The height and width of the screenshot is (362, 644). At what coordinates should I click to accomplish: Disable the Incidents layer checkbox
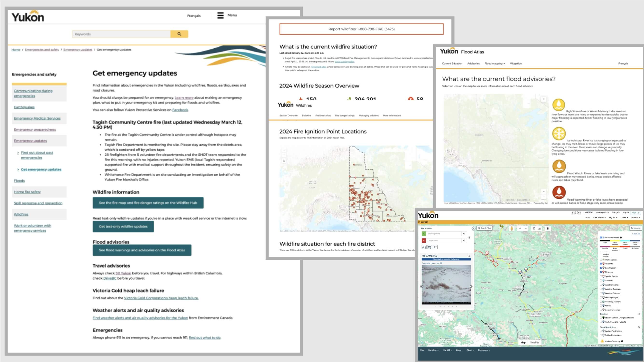[x=601, y=264]
